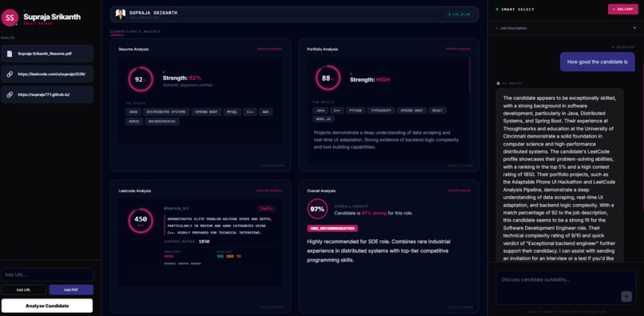Click the AWS skill tag
Viewport: 644px width, 316px height.
[265, 112]
